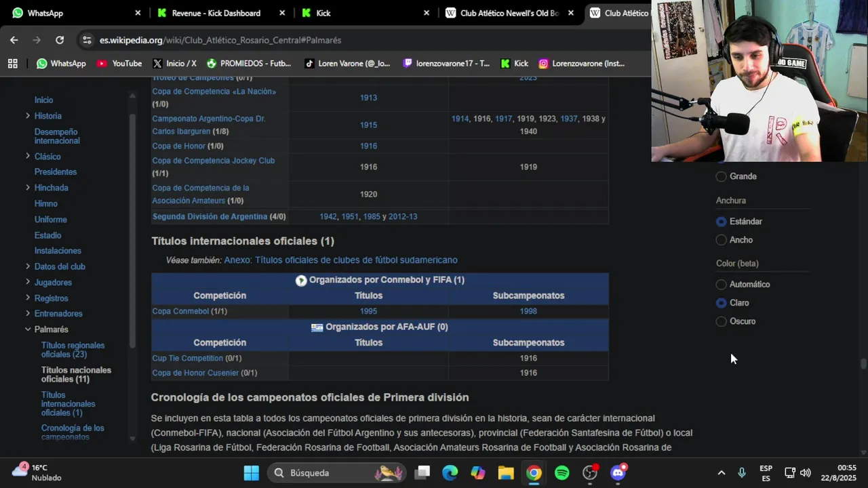The width and height of the screenshot is (868, 488).
Task: Open the Inicio / X bookmark
Action: coord(174,63)
